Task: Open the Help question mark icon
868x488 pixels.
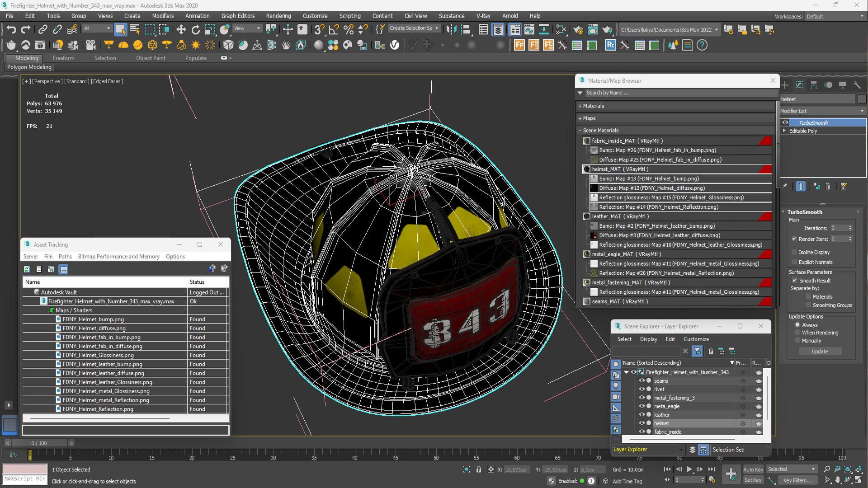Action: coord(702,45)
